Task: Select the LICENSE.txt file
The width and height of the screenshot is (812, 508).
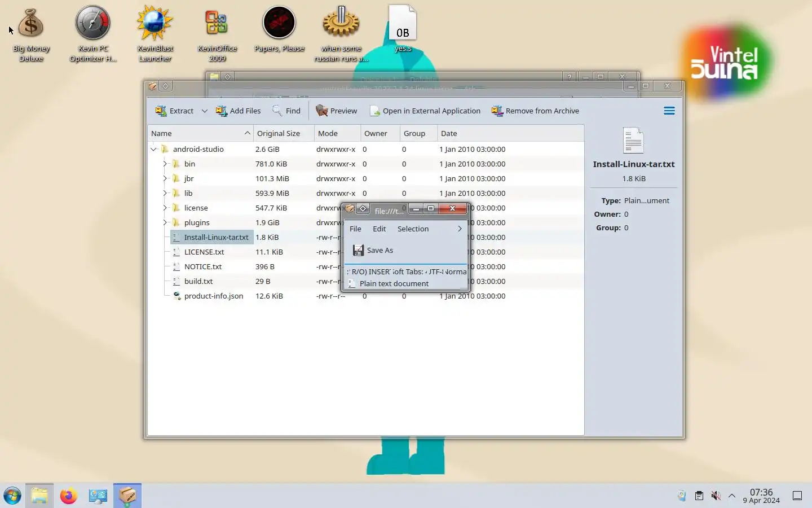Action: pos(204,252)
